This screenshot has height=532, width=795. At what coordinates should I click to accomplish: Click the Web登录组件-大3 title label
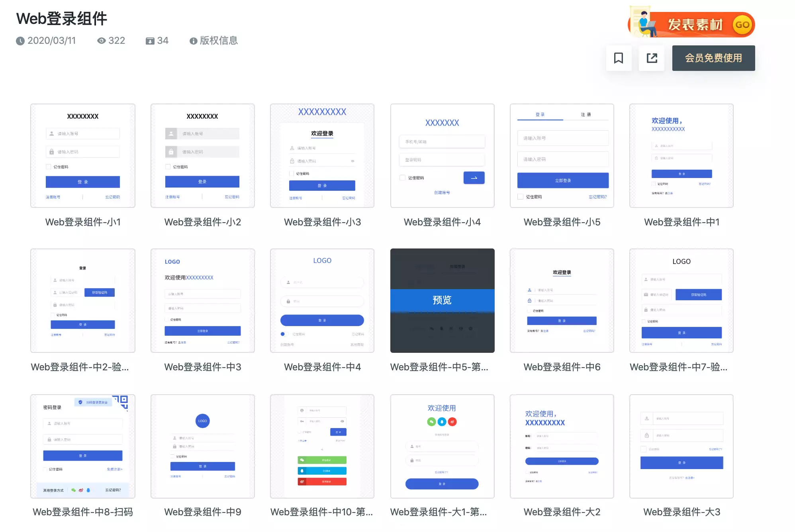point(681,512)
